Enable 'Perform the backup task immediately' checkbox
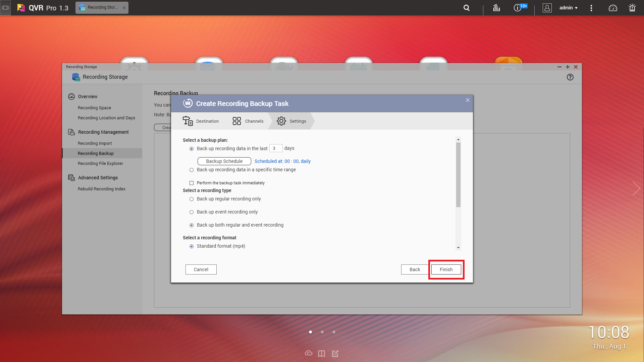The width and height of the screenshot is (644, 362). [x=192, y=183]
